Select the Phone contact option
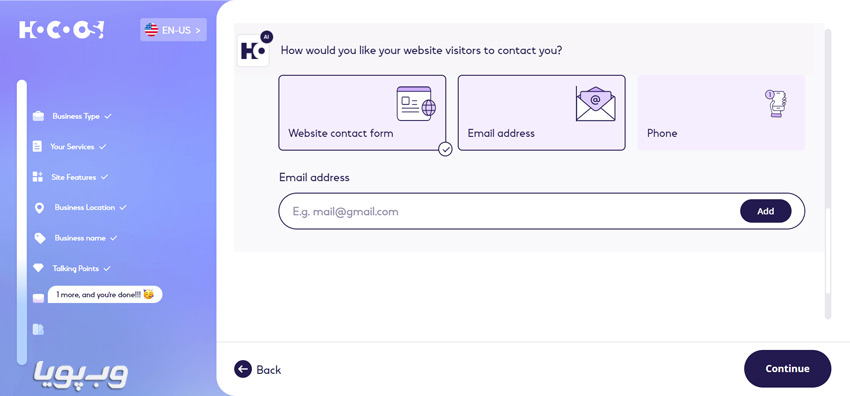 coord(721,113)
